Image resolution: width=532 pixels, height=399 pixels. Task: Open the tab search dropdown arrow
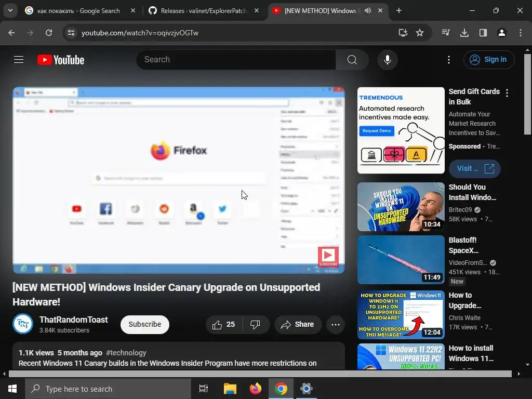(x=10, y=10)
